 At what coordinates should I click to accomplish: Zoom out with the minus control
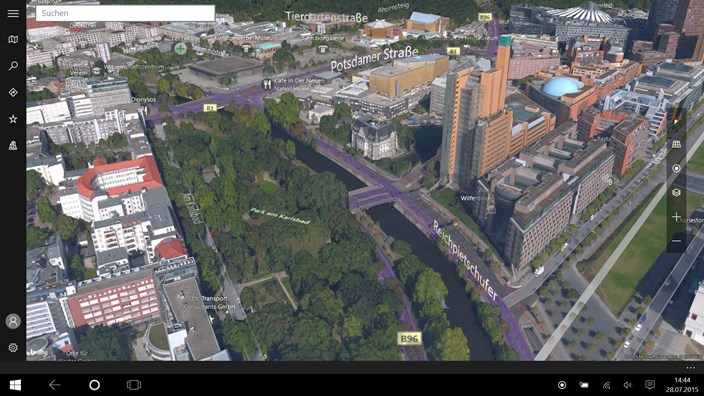tap(676, 241)
